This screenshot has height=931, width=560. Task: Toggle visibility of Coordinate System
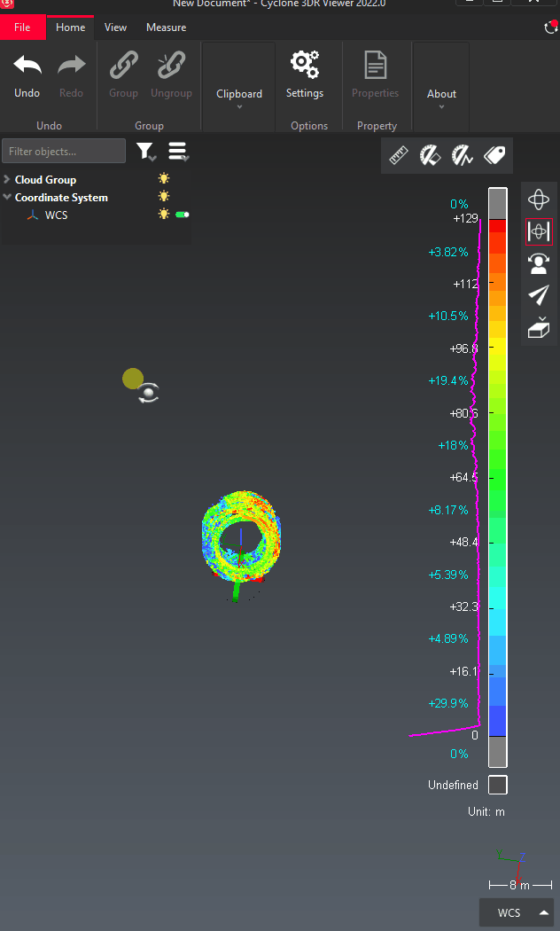164,197
